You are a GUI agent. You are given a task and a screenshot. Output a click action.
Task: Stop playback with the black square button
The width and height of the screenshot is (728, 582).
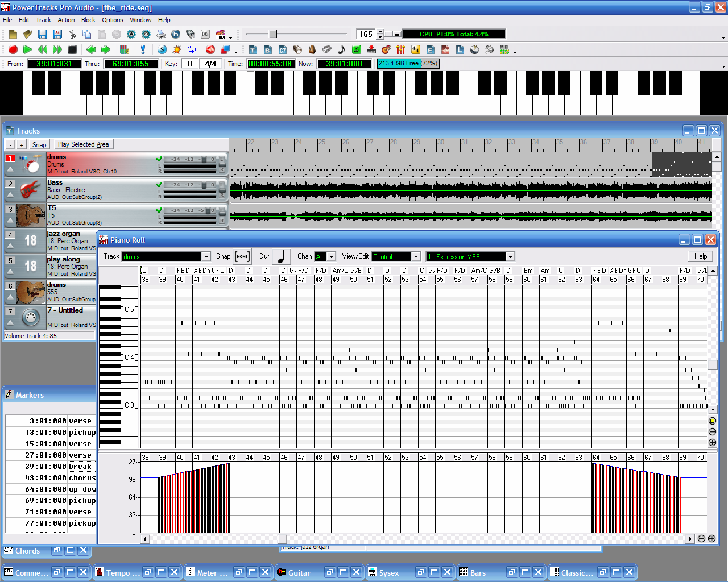[72, 49]
